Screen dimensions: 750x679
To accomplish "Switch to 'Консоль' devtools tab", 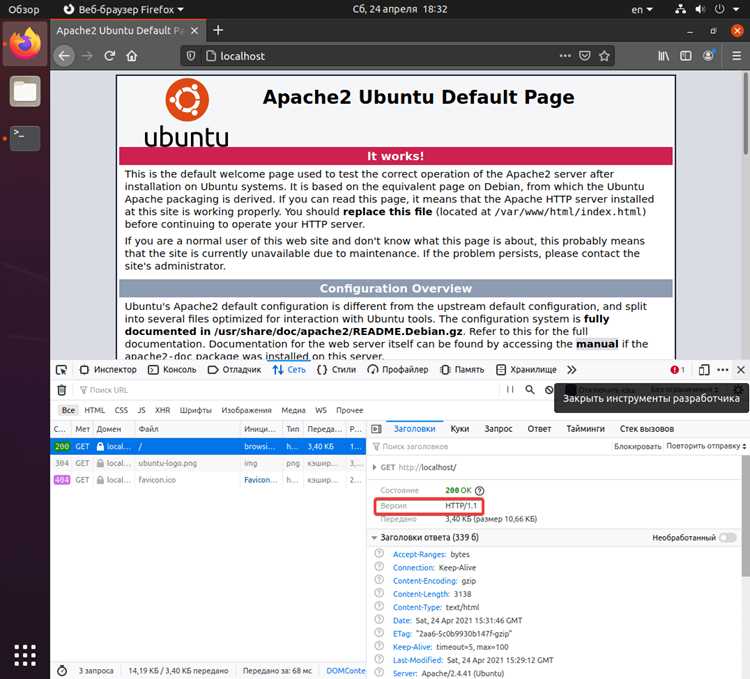I will click(173, 370).
